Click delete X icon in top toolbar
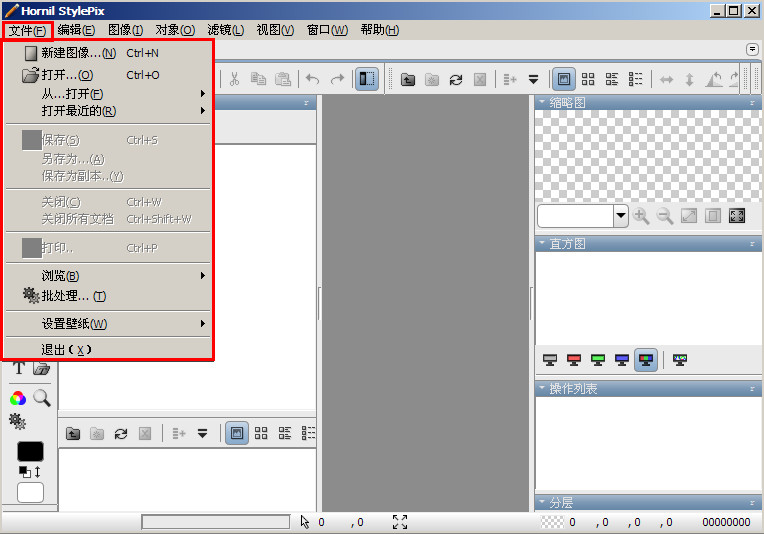 pos(480,79)
